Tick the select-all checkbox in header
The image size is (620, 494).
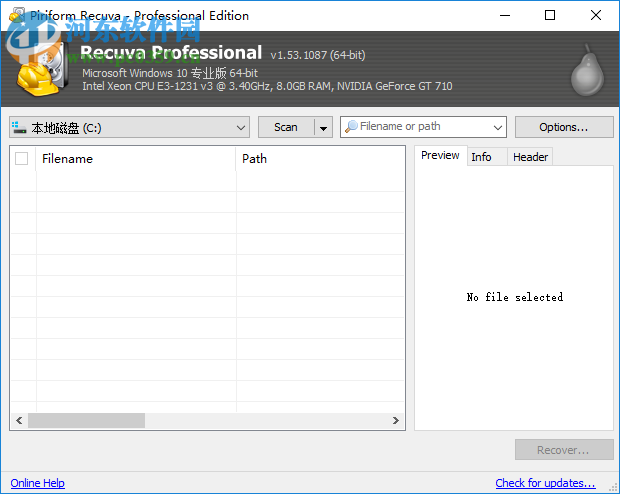(x=21, y=159)
